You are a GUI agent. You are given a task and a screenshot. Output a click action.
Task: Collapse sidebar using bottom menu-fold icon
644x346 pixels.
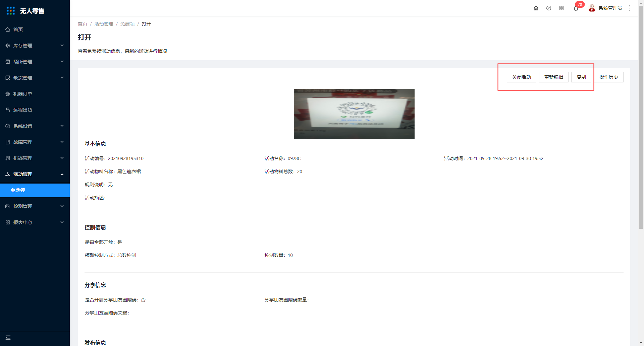[x=8, y=338]
